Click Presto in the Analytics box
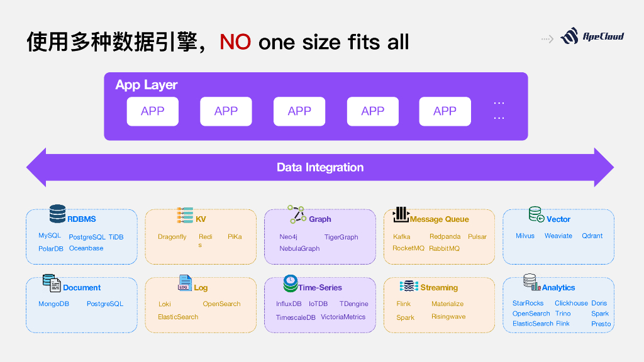Viewport: 644px width, 362px height. pos(601,324)
